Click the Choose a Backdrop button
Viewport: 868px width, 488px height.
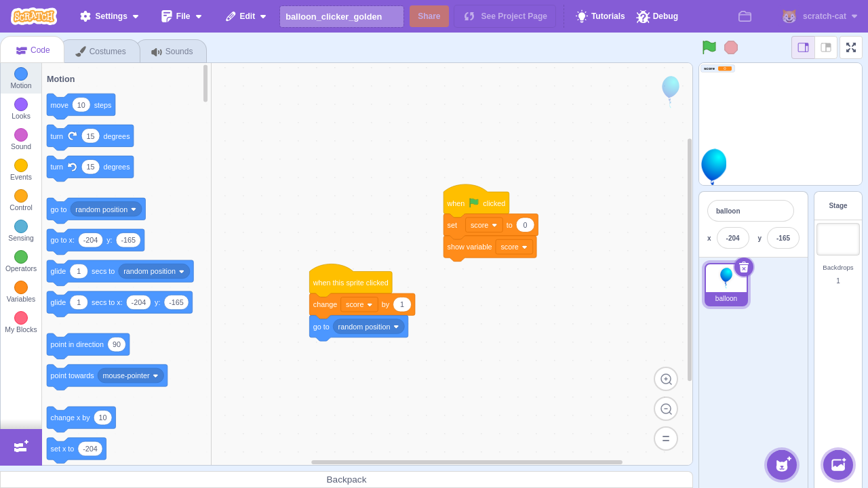838,465
